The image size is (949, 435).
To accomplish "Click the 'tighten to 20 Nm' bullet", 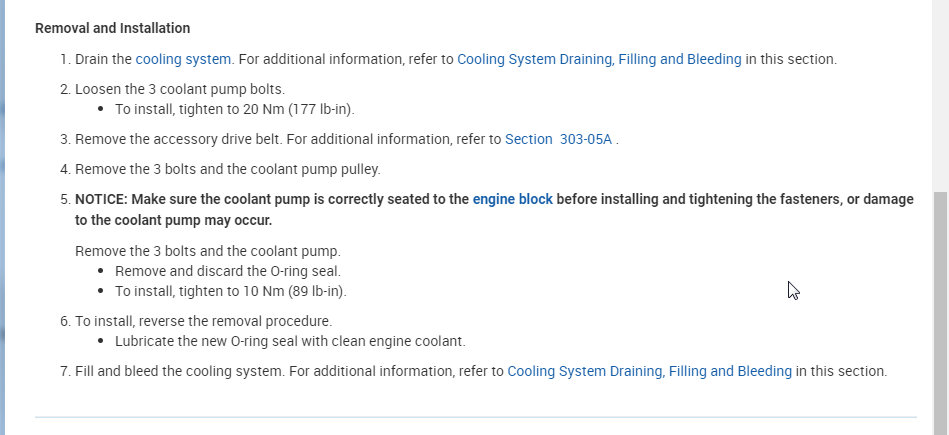I will [x=234, y=109].
